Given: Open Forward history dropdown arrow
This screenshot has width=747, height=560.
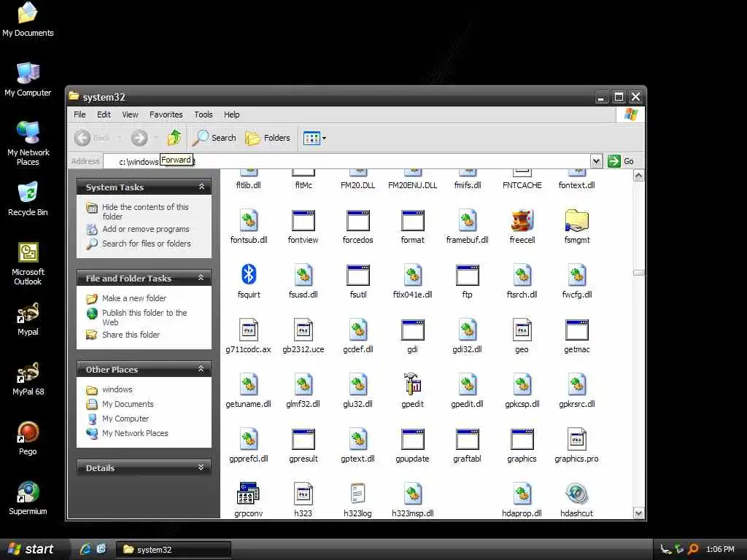Looking at the screenshot, I should pyautogui.click(x=156, y=138).
